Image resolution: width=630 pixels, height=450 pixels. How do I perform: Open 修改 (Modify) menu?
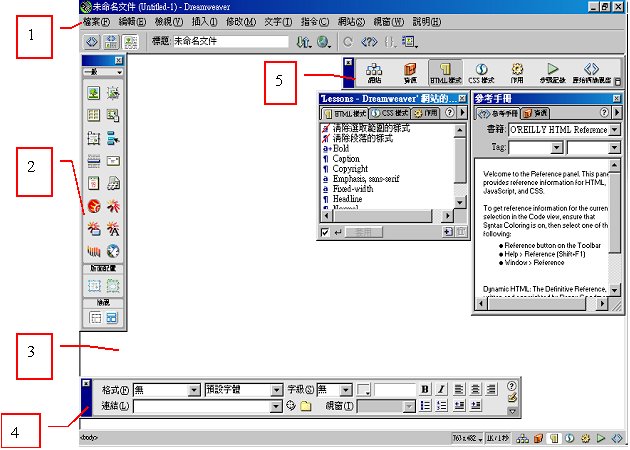coord(241,22)
